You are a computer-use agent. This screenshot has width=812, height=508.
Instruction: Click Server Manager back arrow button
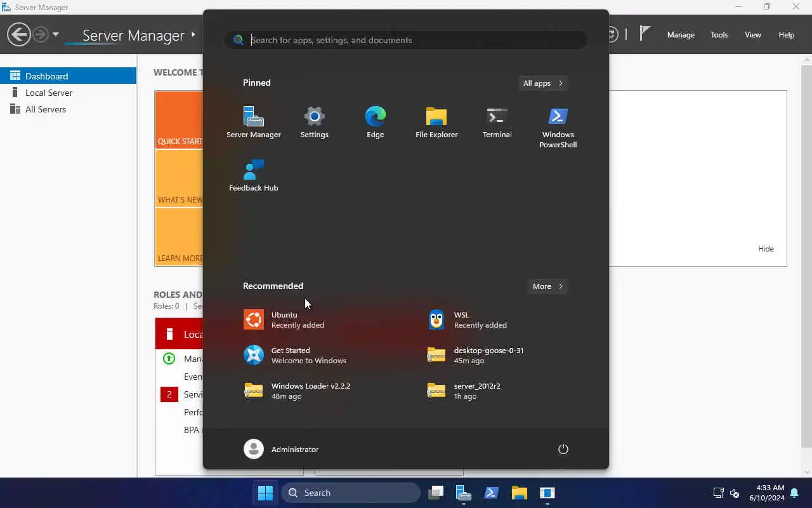point(19,34)
